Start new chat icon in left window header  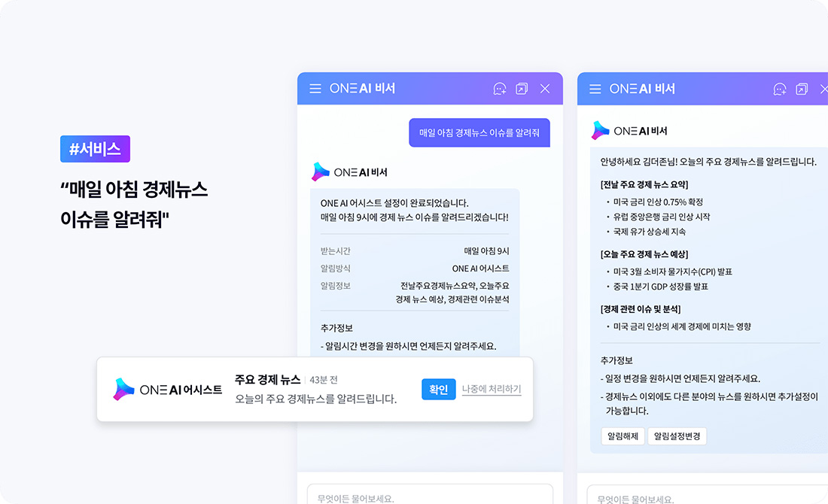(x=500, y=89)
